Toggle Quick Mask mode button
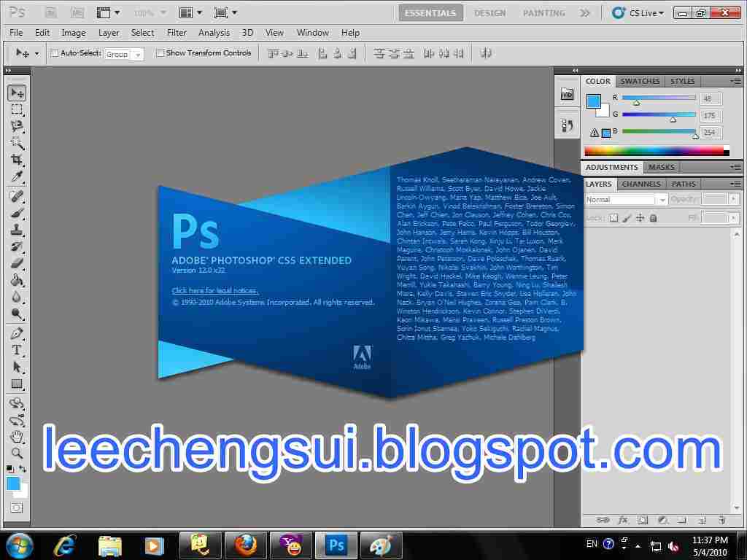 point(16,507)
